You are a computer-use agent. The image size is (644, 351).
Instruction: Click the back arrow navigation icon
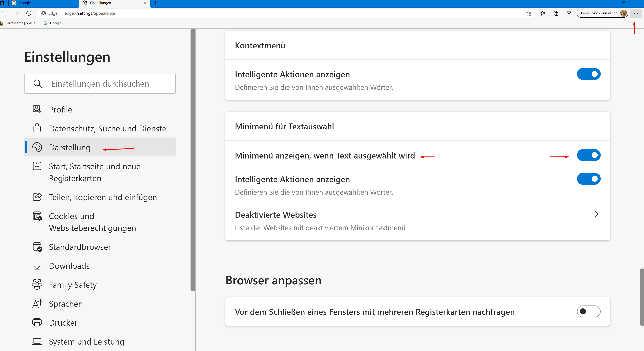click(x=3, y=13)
